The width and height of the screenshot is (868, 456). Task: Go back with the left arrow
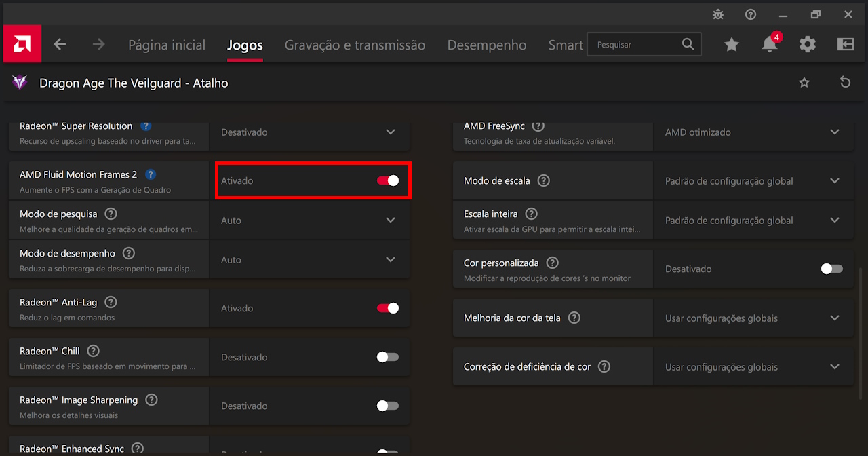click(60, 44)
